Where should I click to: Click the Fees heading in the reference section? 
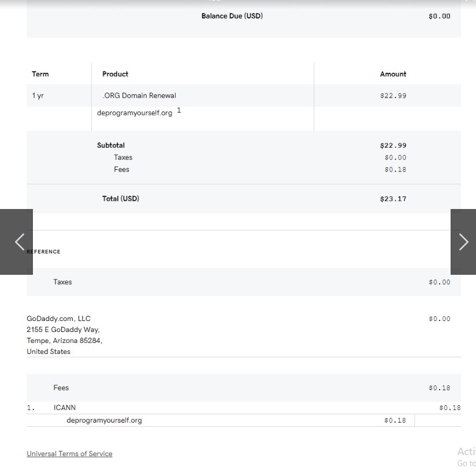[x=61, y=388]
